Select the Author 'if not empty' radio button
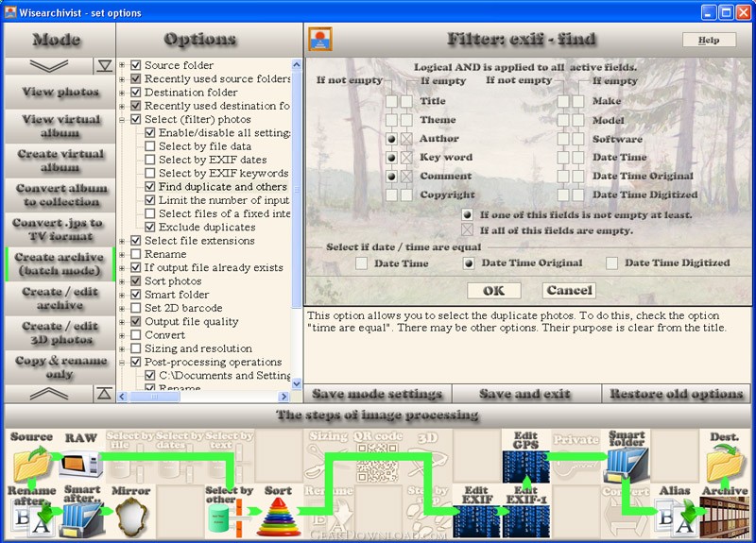Viewport: 756px width, 543px height. [x=391, y=139]
